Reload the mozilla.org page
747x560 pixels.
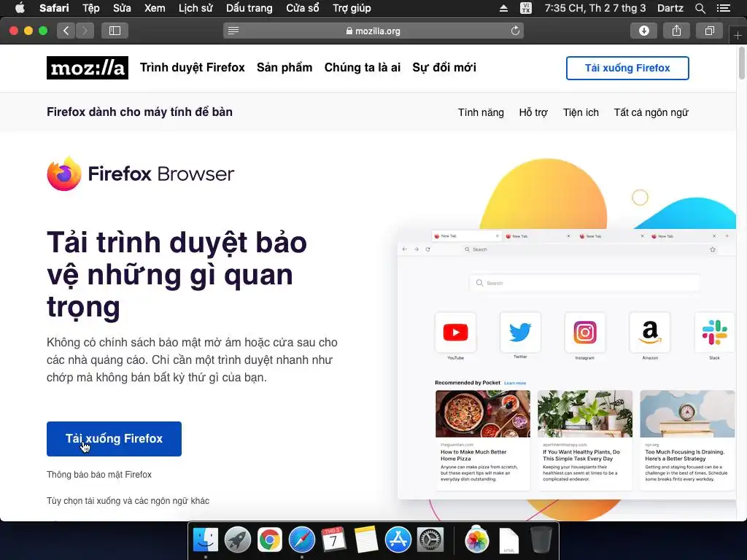pyautogui.click(x=515, y=31)
